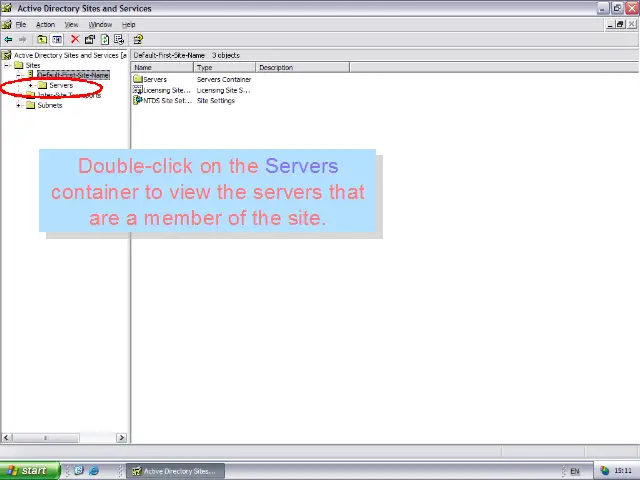The width and height of the screenshot is (640, 480).
Task: Select Servers folder icon in list pane
Action: 138,79
